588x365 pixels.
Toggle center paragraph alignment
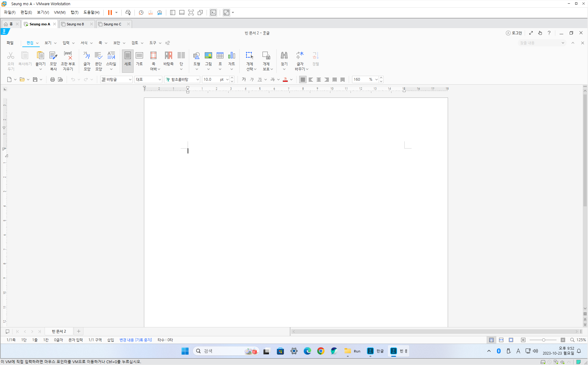pos(319,79)
